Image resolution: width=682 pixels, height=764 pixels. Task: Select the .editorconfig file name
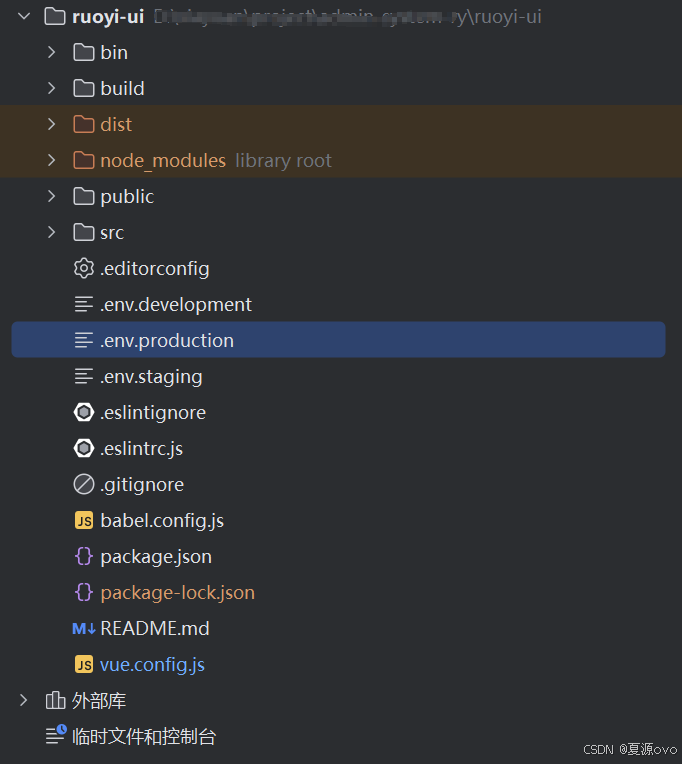pyautogui.click(x=155, y=269)
